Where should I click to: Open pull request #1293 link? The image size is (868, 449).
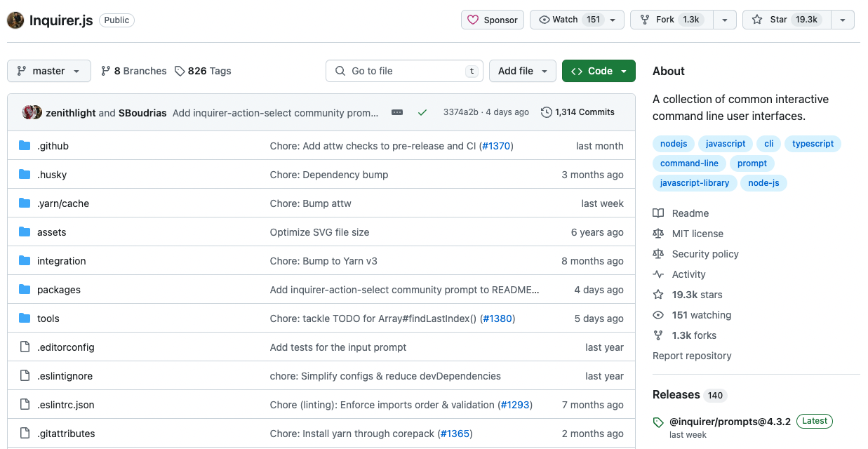(515, 405)
